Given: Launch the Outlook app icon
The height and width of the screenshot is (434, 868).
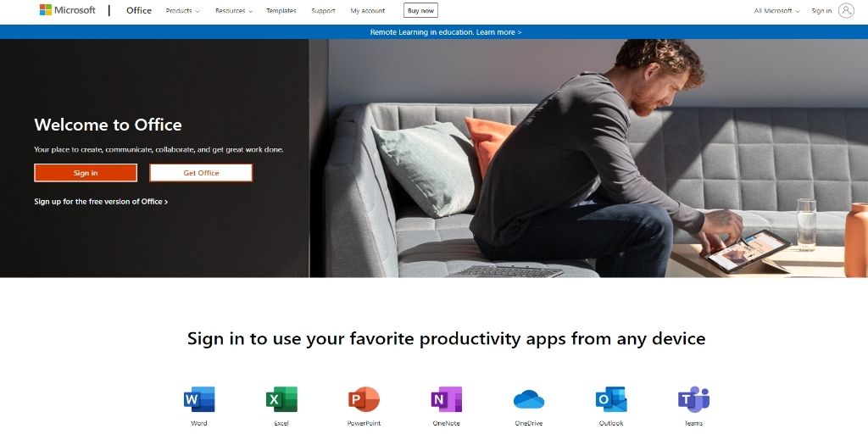Looking at the screenshot, I should (x=611, y=399).
